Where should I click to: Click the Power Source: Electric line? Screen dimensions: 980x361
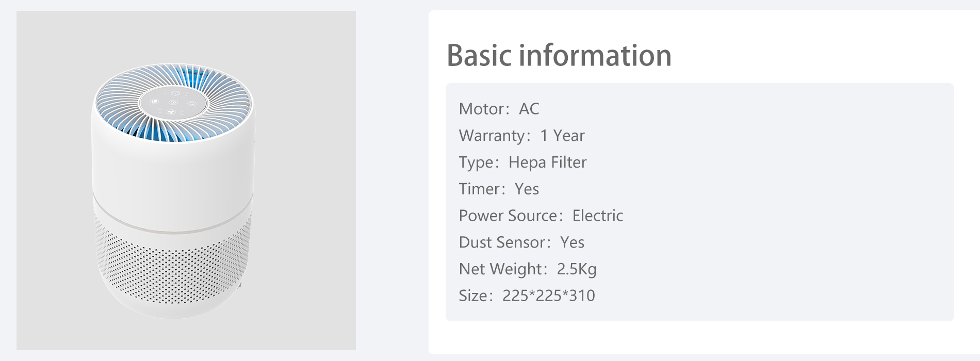coord(541,216)
